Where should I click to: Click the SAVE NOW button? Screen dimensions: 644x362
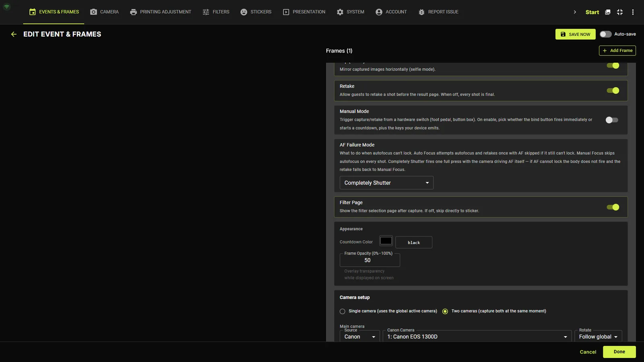click(x=575, y=34)
